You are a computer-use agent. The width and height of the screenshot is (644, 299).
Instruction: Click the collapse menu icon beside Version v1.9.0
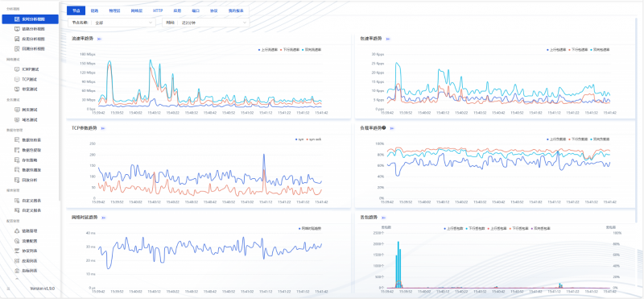(7, 289)
